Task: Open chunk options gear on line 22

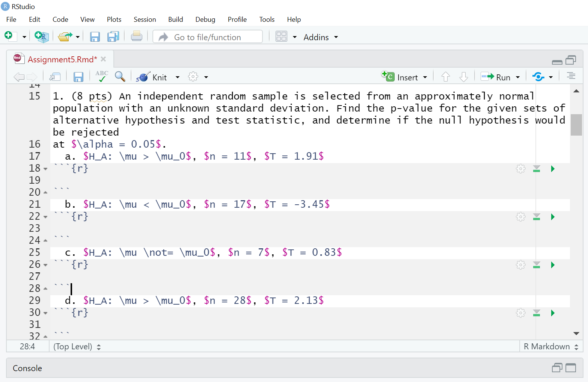Action: click(520, 217)
